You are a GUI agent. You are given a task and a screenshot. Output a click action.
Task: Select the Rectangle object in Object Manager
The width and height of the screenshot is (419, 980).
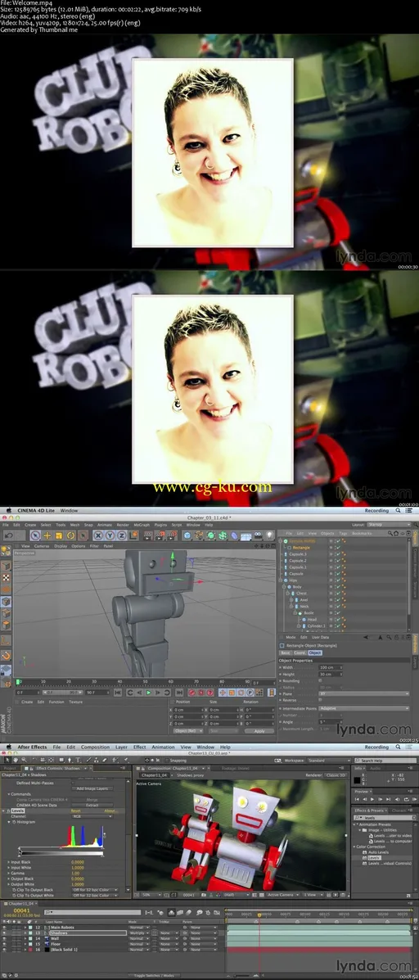(301, 548)
